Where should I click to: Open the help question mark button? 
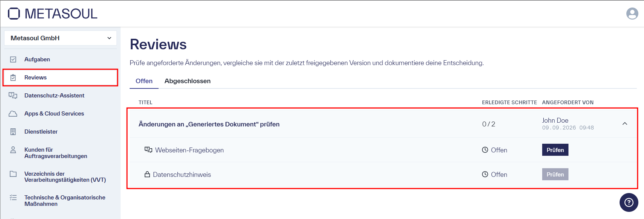pos(629,202)
